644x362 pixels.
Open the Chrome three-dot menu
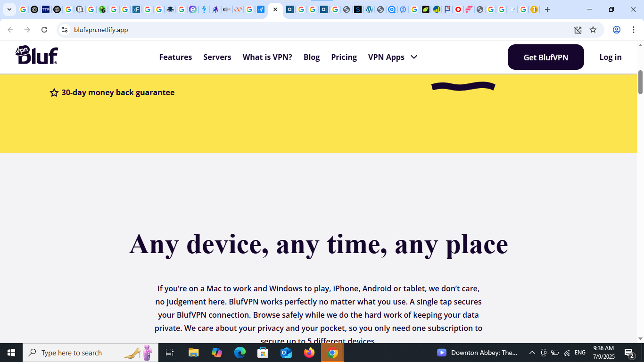point(633,30)
